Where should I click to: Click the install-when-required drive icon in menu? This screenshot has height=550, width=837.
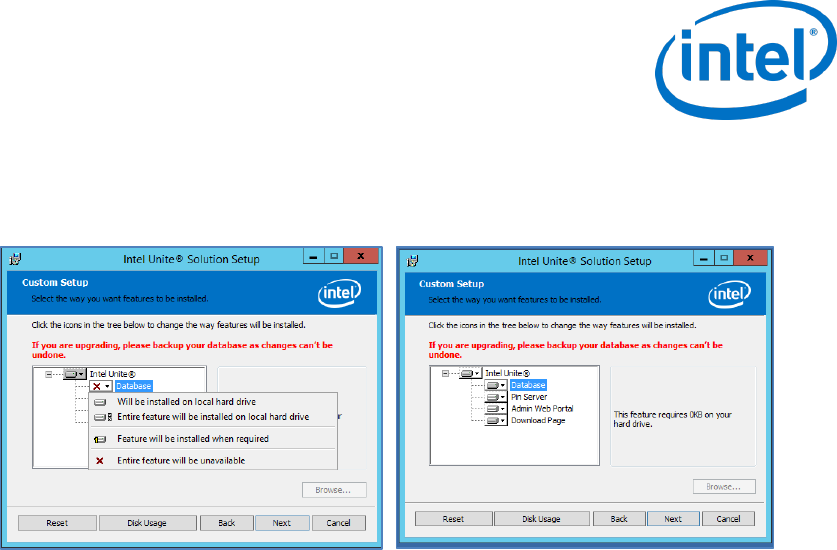[x=100, y=439]
